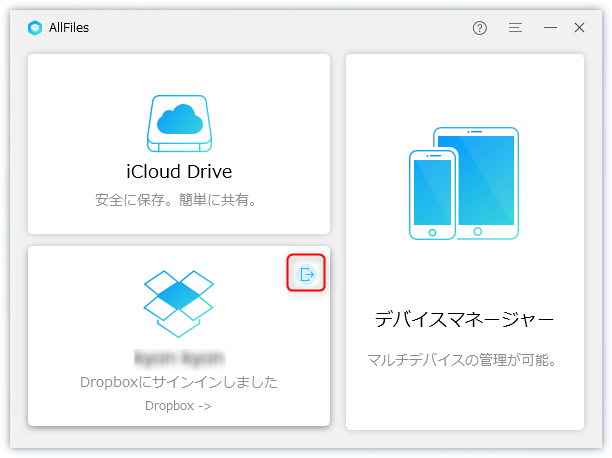The image size is (612, 458).
Task: Minimize the AllFiles window
Action: (x=550, y=28)
